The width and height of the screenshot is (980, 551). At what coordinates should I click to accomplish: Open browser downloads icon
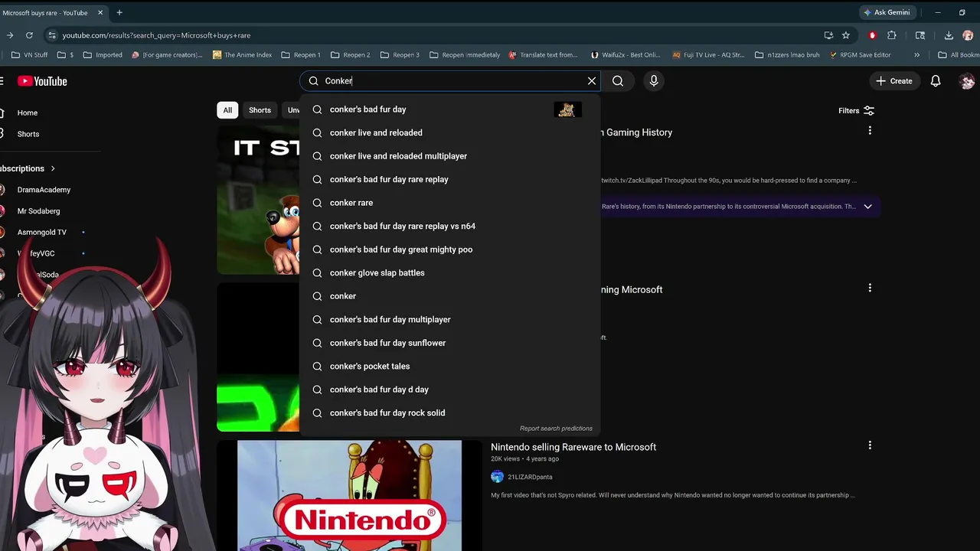(949, 35)
